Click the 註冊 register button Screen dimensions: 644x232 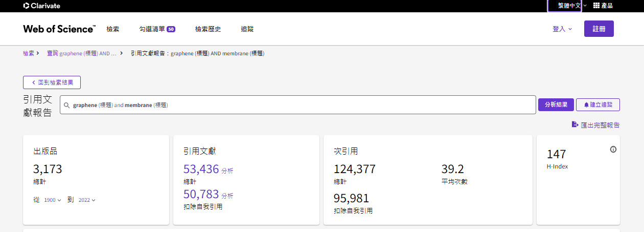[x=599, y=29]
